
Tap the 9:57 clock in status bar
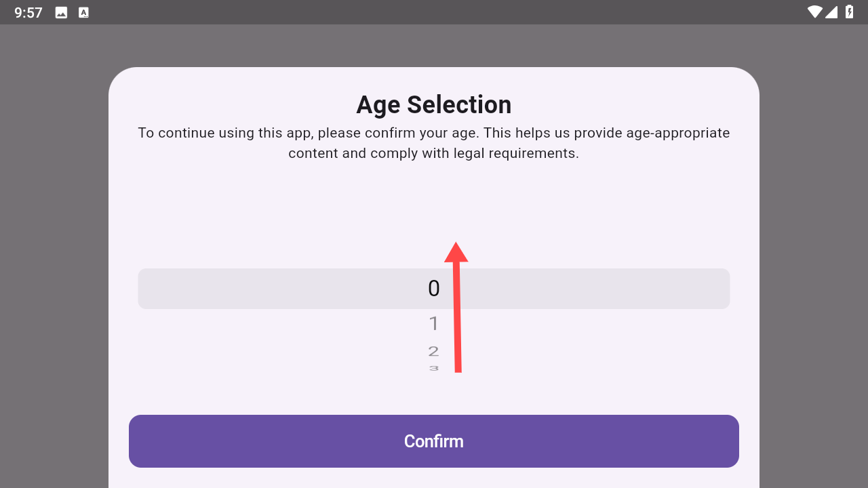tap(28, 12)
